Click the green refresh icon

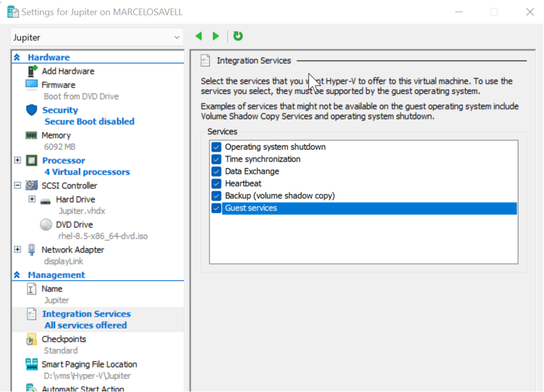[238, 36]
